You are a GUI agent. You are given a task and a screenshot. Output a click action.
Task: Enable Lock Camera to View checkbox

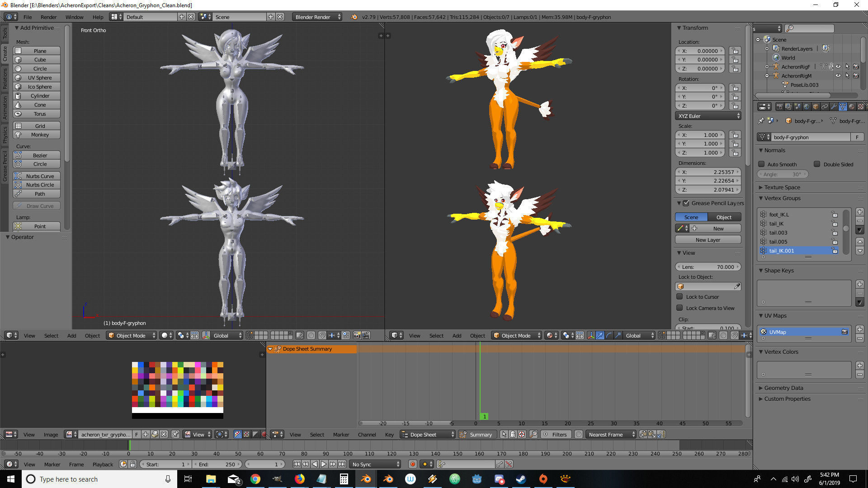[x=679, y=308]
